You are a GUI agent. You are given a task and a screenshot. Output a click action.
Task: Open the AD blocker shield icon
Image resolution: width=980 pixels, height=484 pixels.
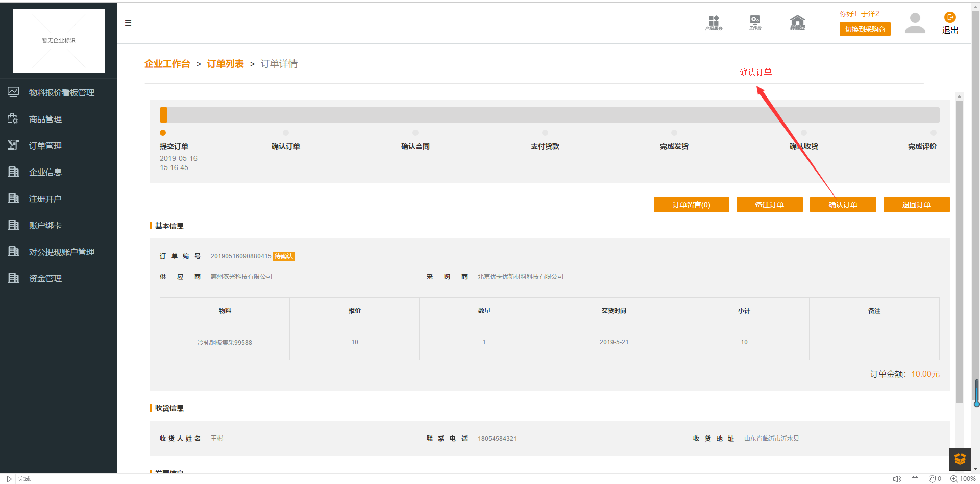[932, 479]
